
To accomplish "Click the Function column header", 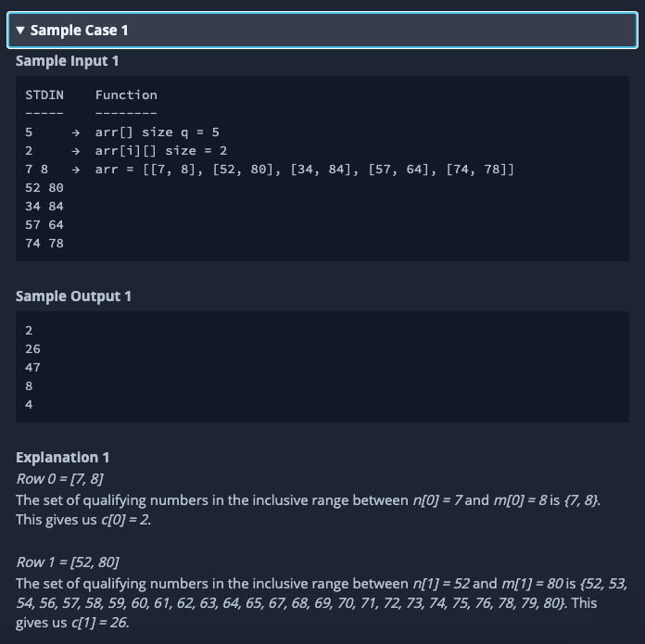I will click(126, 95).
